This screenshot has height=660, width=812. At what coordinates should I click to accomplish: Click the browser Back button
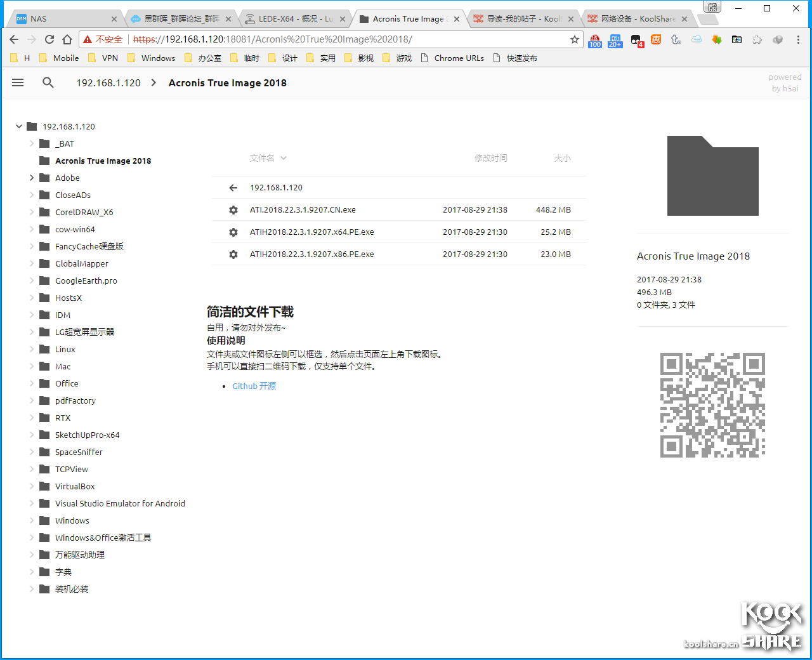(x=14, y=39)
